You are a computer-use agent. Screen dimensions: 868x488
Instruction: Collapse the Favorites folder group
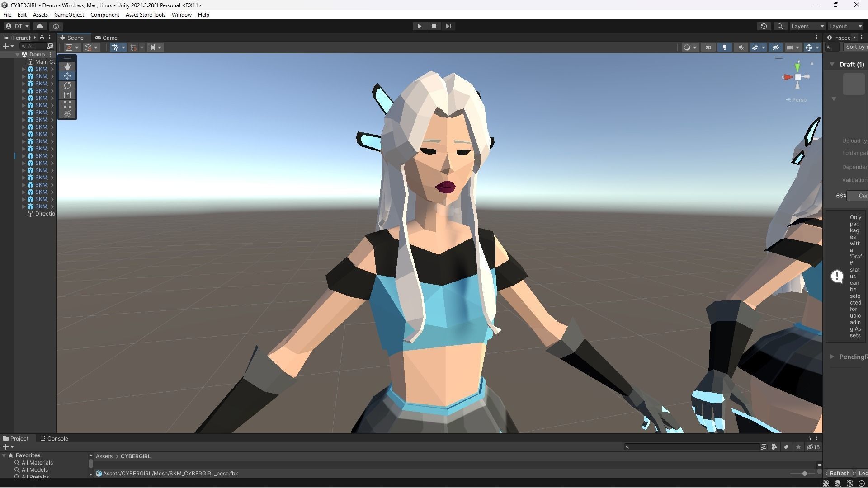[x=4, y=455]
